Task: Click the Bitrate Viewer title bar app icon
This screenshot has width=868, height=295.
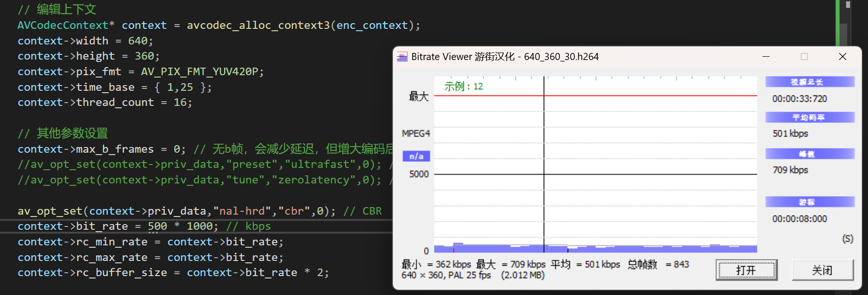Action: pyautogui.click(x=402, y=57)
